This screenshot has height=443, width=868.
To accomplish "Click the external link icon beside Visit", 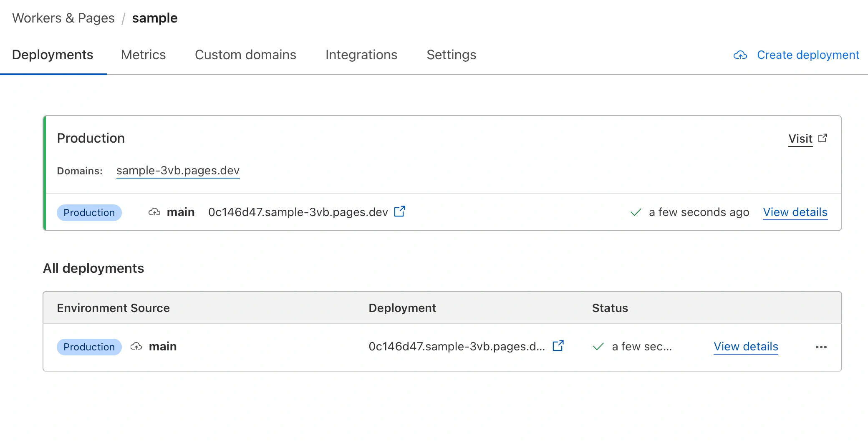I will tap(823, 138).
